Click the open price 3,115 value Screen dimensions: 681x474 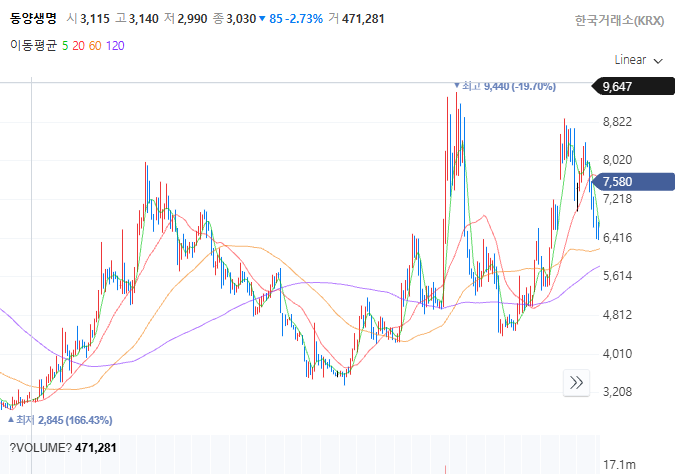[x=95, y=19]
